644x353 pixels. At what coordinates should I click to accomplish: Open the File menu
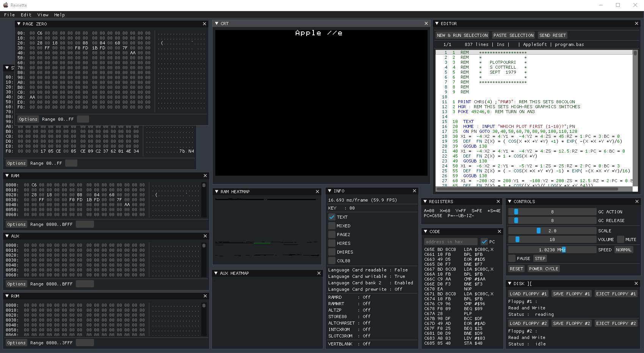[9, 15]
